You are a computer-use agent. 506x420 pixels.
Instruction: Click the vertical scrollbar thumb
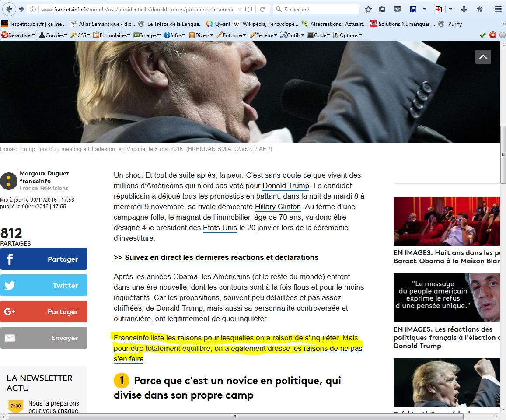pos(503,154)
